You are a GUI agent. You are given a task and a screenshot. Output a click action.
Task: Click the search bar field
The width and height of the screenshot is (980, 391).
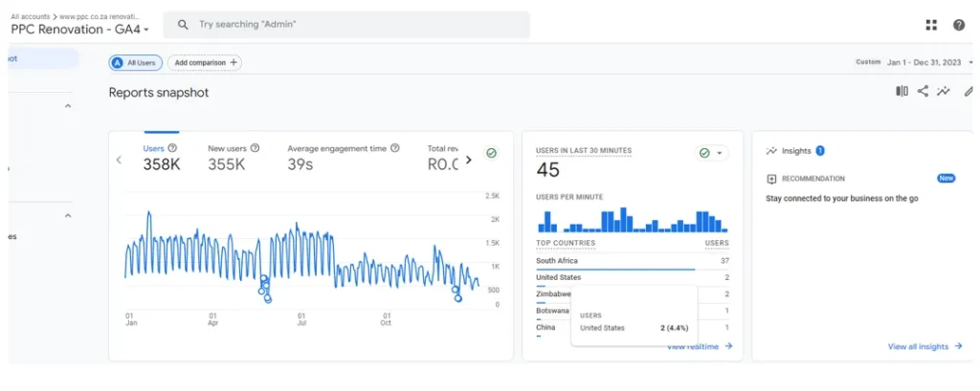[x=345, y=25]
